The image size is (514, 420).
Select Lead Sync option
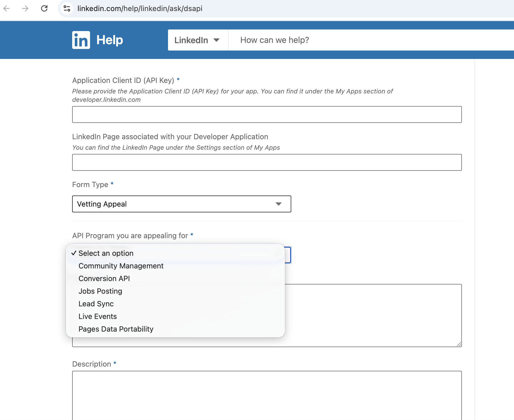coord(175,304)
